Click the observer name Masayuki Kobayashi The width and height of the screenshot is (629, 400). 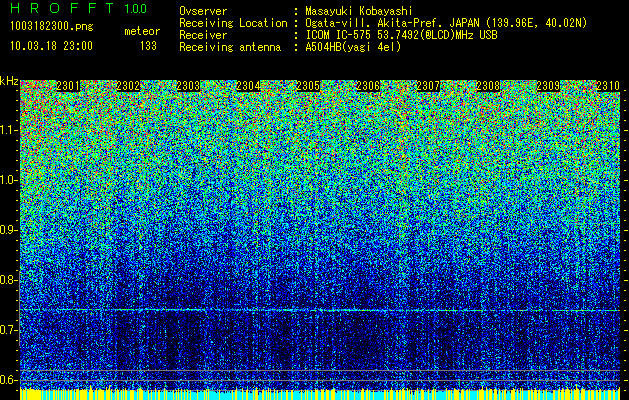(359, 11)
